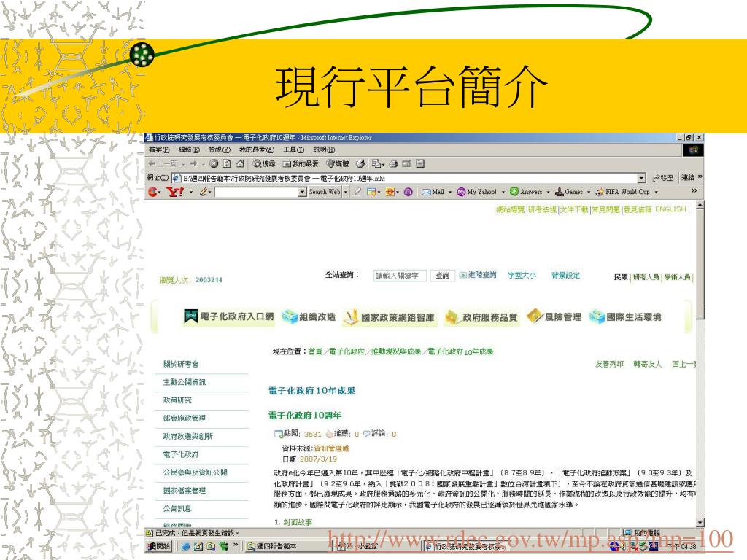Select 主動公開資訊 in the side menu
747x560 pixels.
pyautogui.click(x=185, y=382)
